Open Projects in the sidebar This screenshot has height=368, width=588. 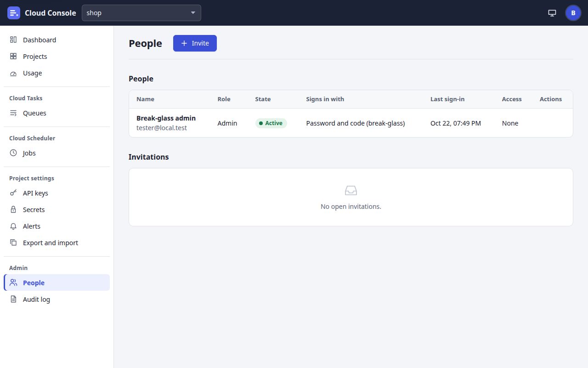(57, 57)
